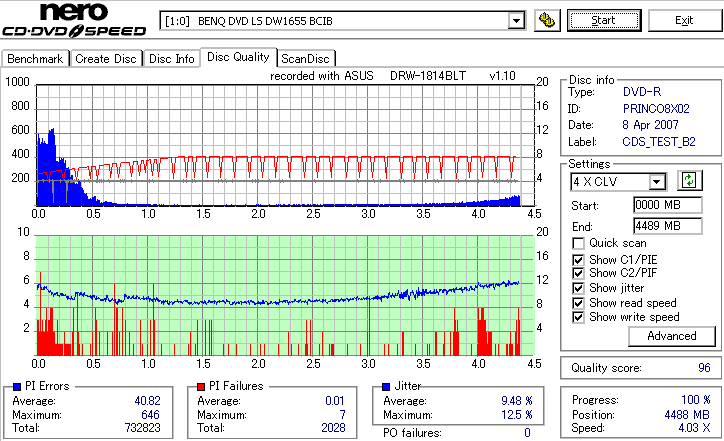This screenshot has width=724, height=441.
Task: Click the PI Errors graph area
Action: coord(285,145)
